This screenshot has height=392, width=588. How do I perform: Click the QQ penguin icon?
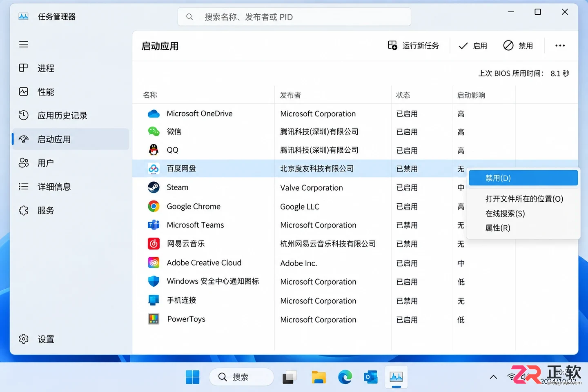click(154, 150)
